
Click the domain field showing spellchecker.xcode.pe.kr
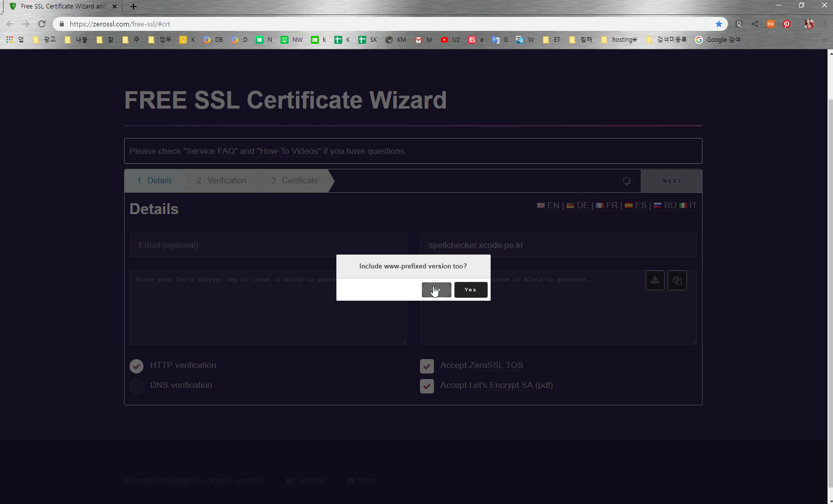[558, 245]
